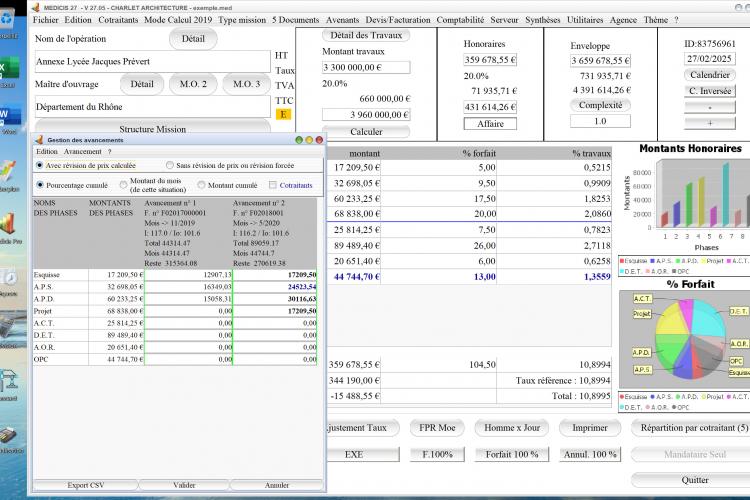The width and height of the screenshot is (750, 500).
Task: Click the Complexité button
Action: [600, 105]
